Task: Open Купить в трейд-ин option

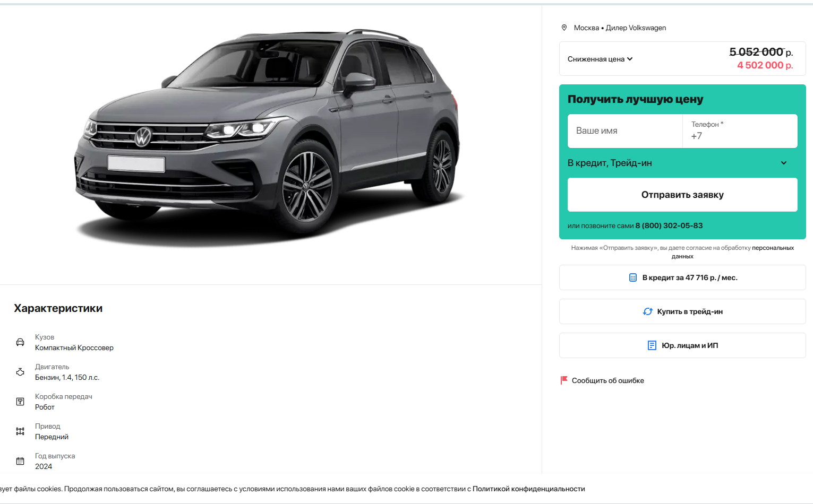Action: coord(682,311)
